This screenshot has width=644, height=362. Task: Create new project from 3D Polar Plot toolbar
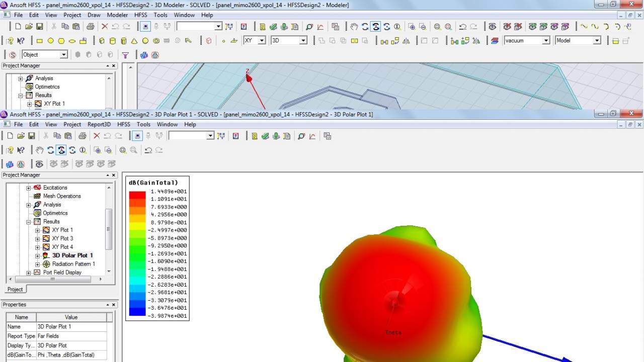[10, 136]
